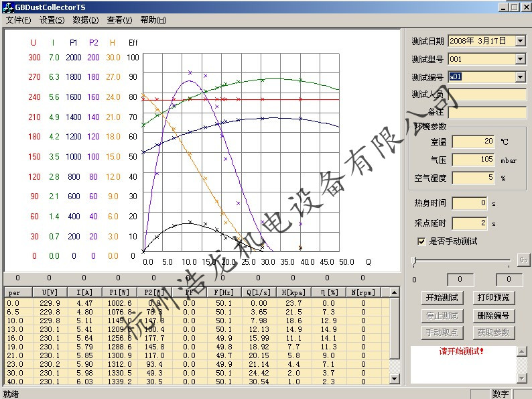Click the 气压 pressure input field
The width and height of the screenshot is (532, 399).
coord(474,160)
